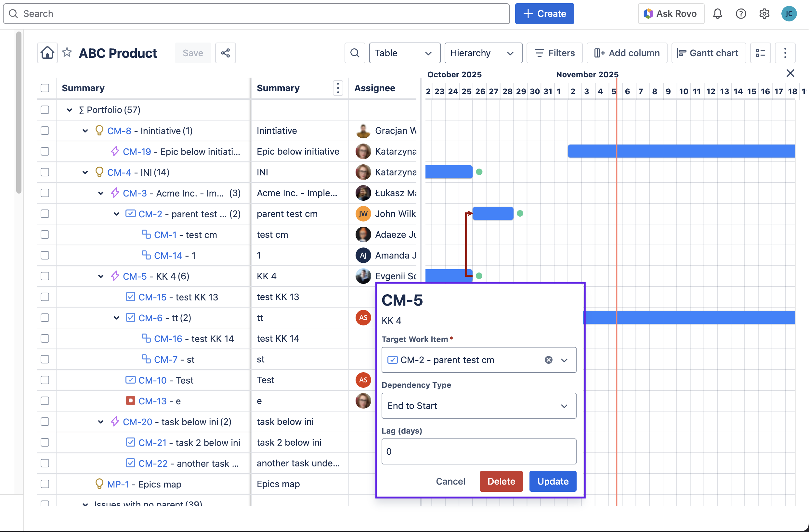Click the home icon beside ABC Product

coord(47,53)
